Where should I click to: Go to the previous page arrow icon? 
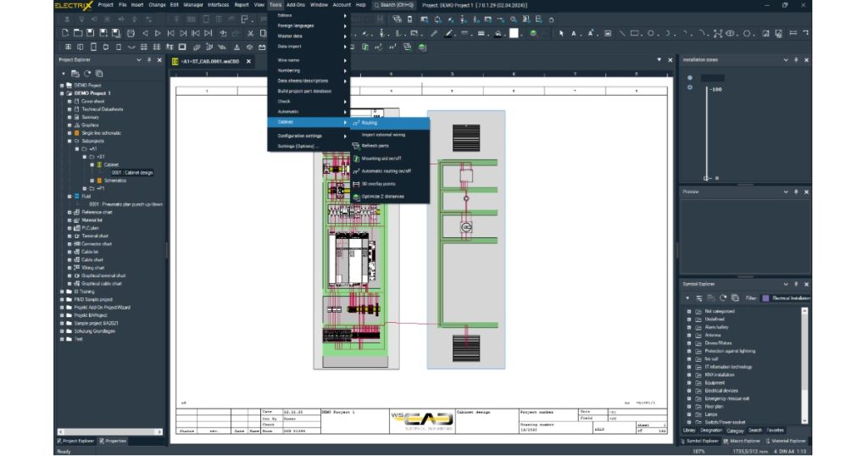tap(146, 33)
